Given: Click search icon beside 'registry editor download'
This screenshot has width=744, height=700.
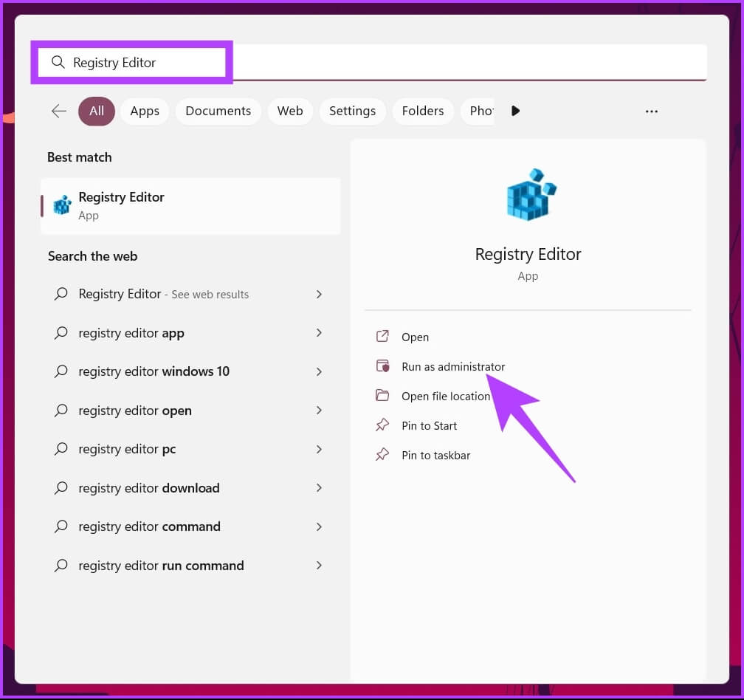Looking at the screenshot, I should (x=61, y=487).
